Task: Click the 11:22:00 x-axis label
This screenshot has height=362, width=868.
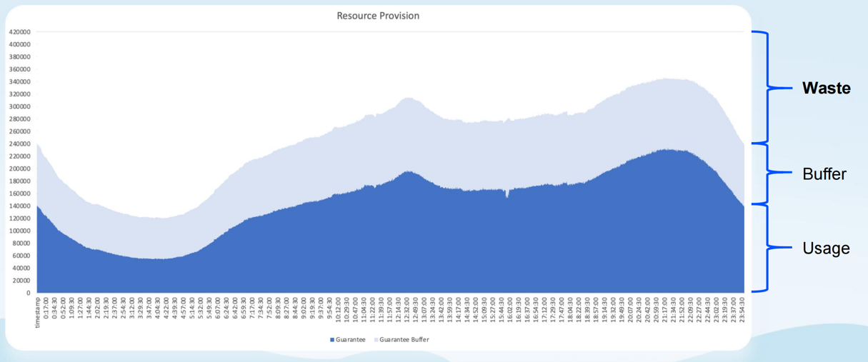Action: pyautogui.click(x=373, y=308)
